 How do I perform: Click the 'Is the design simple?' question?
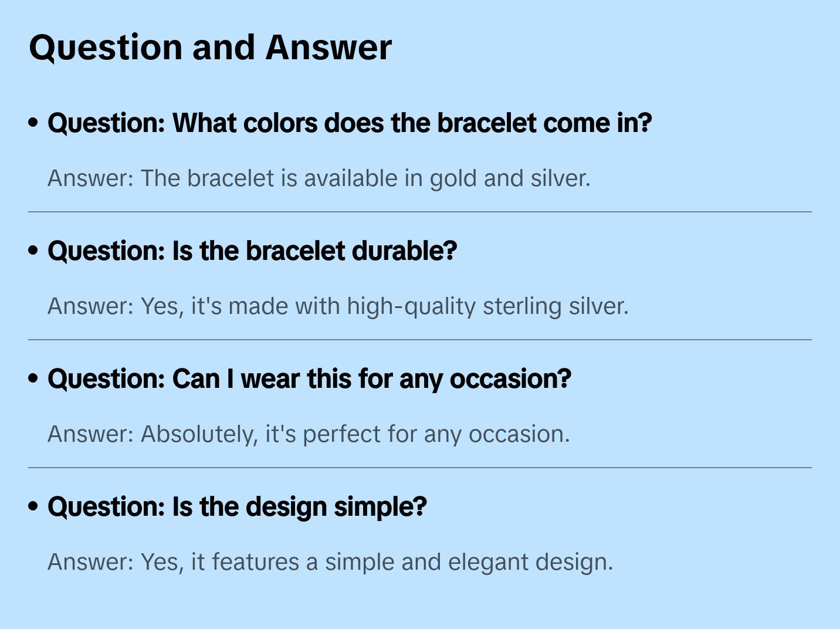click(x=237, y=507)
